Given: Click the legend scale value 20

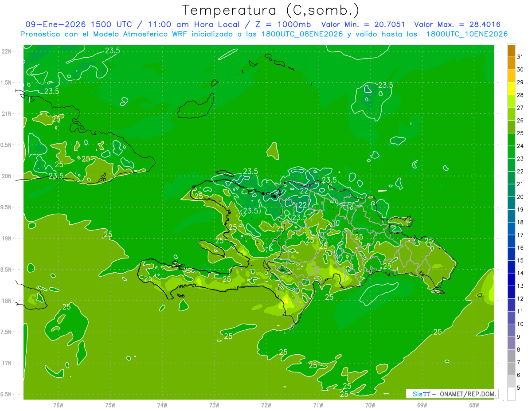Looking at the screenshot, I should coord(520,197).
